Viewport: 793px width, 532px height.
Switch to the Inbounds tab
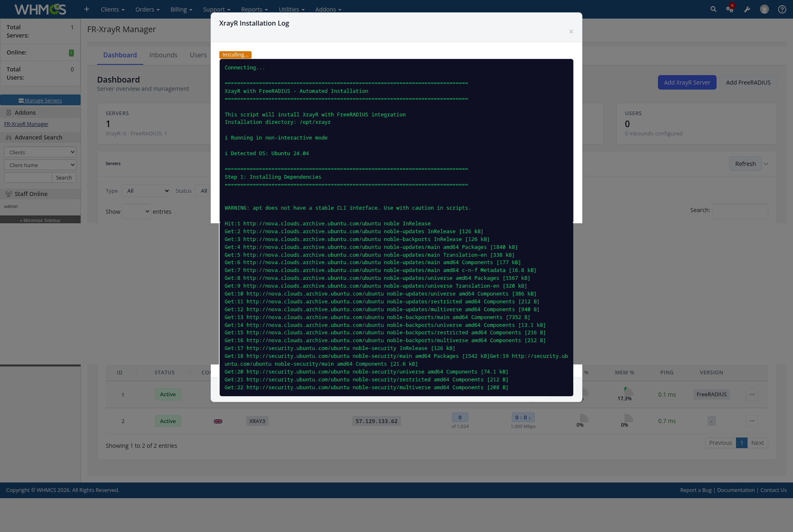[x=163, y=55]
